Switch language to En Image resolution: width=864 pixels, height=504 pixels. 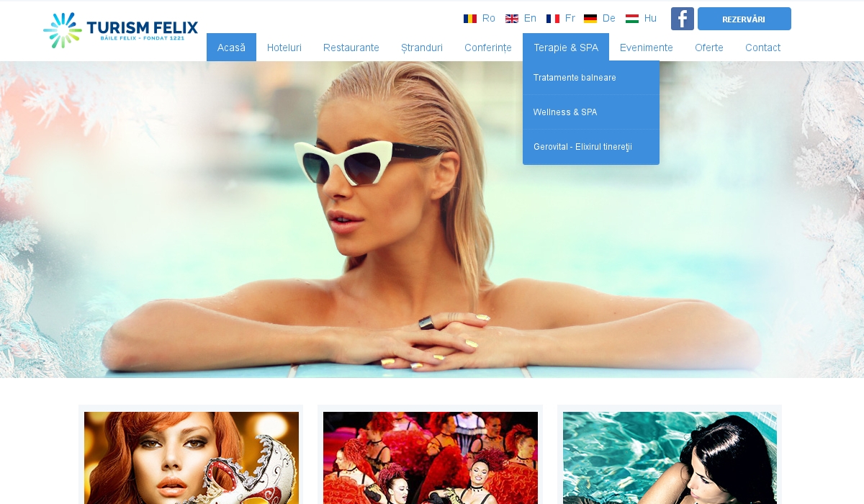(530, 19)
